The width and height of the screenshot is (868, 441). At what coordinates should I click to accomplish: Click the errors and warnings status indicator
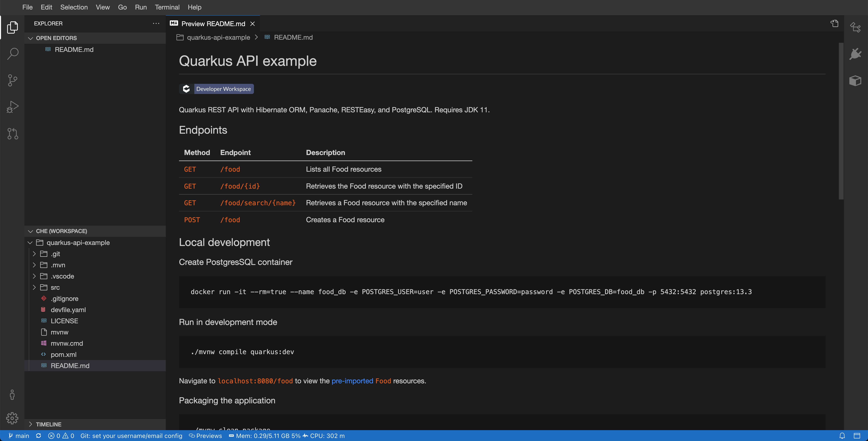point(61,436)
